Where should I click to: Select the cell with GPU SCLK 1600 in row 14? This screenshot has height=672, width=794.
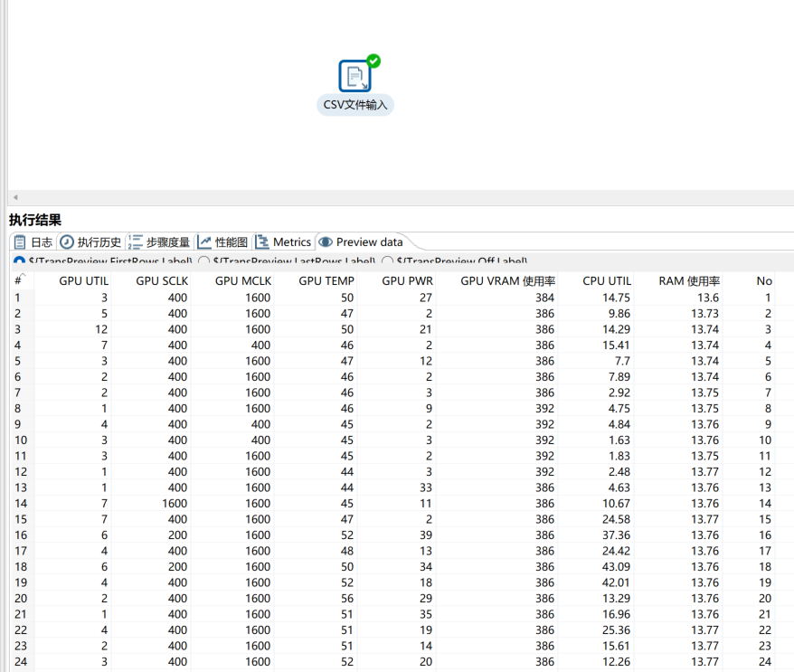click(175, 503)
